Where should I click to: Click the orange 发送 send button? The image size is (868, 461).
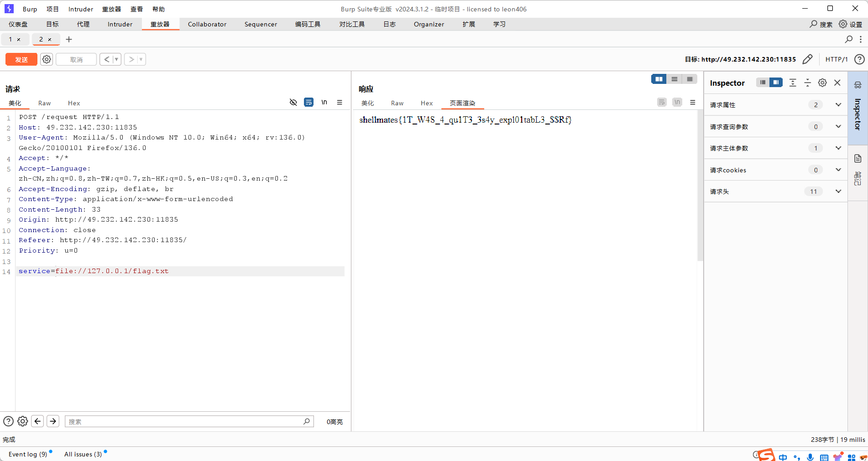tap(21, 59)
